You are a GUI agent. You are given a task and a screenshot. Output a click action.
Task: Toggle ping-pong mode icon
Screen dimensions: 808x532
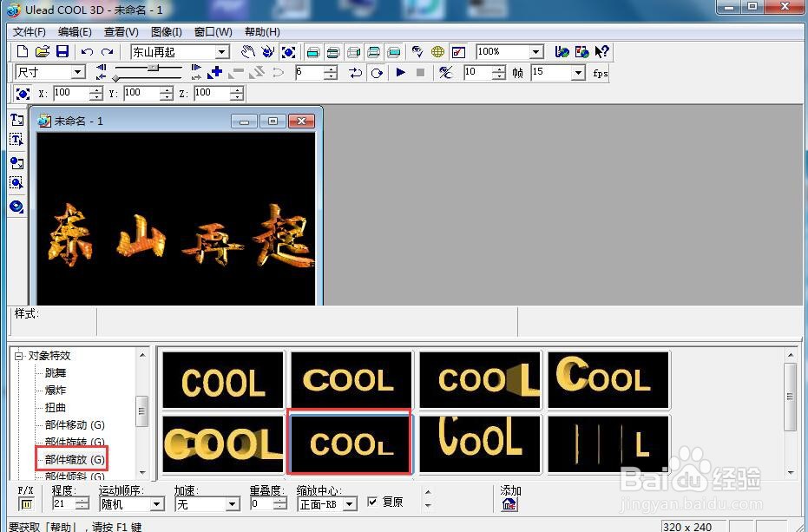pos(356,73)
